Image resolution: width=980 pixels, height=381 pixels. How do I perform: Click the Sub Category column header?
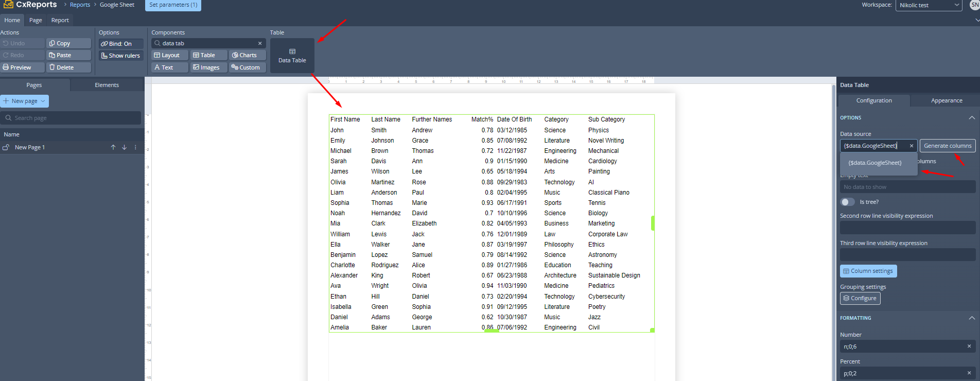tap(606, 119)
